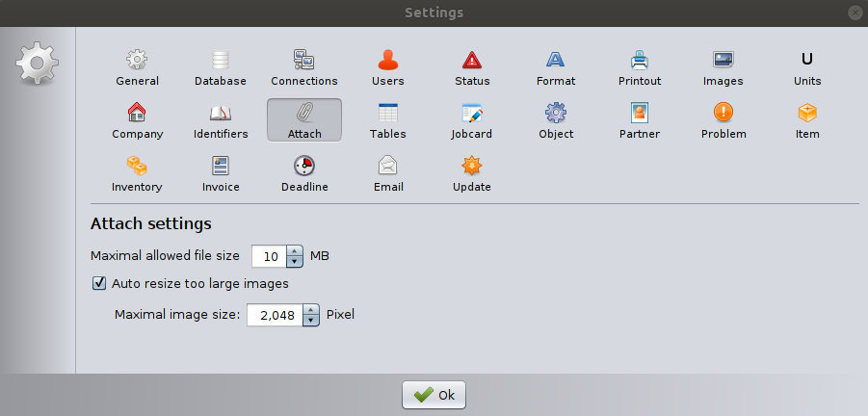Image resolution: width=868 pixels, height=416 pixels.
Task: Open the Users settings section
Action: click(x=387, y=68)
